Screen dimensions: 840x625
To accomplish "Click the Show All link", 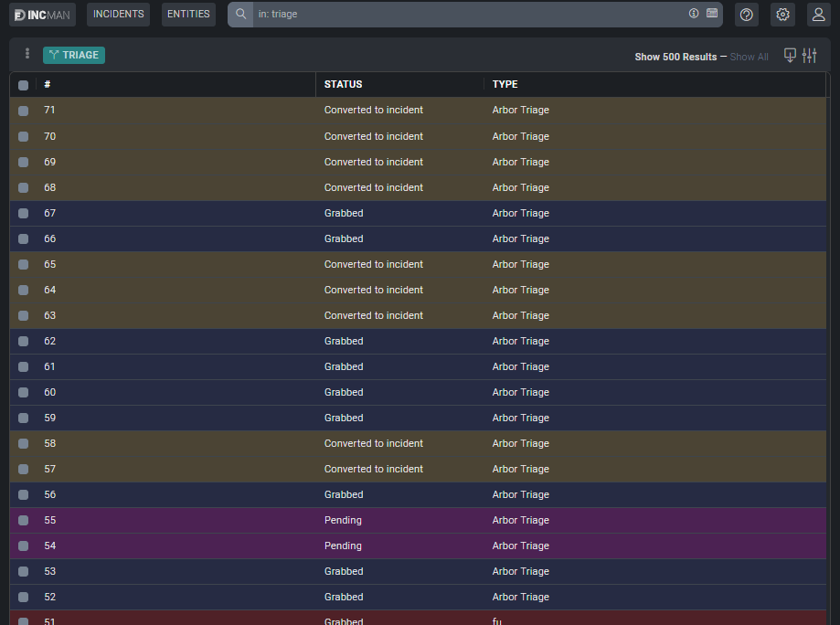I will pos(749,57).
